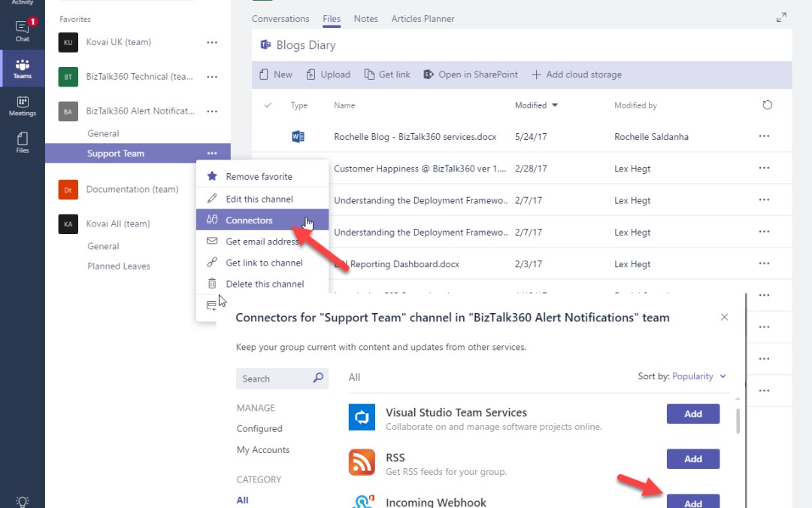Click the connectors list scrollbar
The height and width of the screenshot is (508, 812).
click(738, 421)
